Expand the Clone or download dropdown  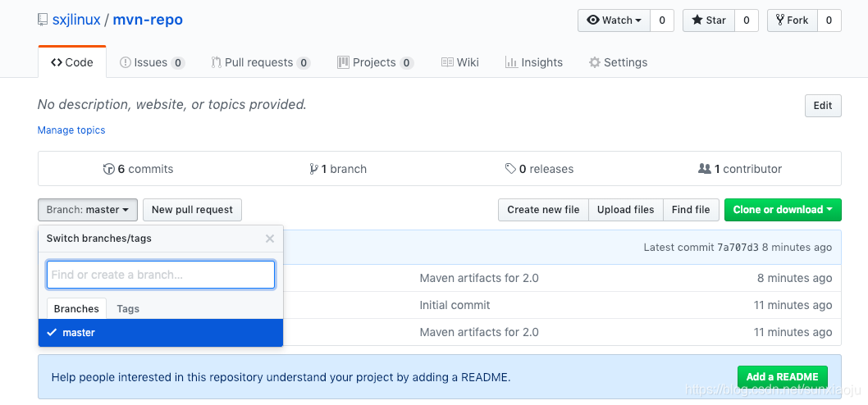pos(783,210)
